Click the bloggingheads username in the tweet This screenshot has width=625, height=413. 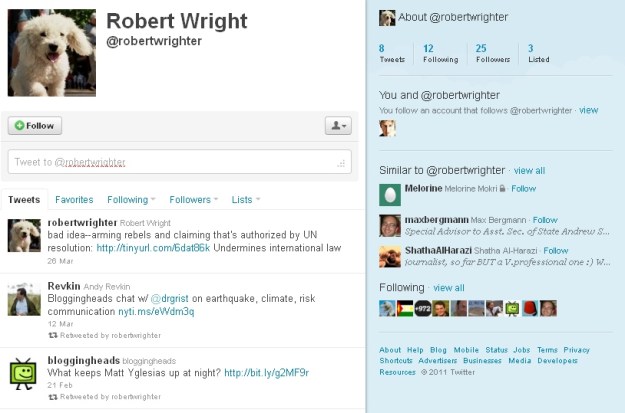[x=84, y=360]
